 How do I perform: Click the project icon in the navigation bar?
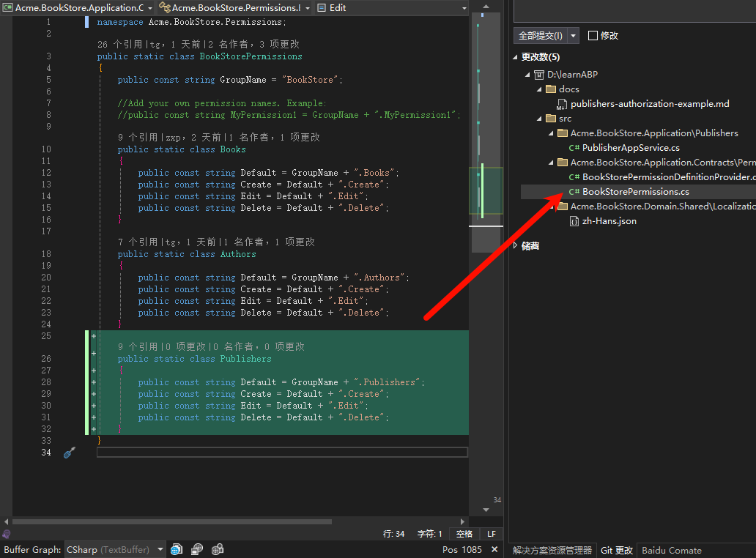click(7, 8)
